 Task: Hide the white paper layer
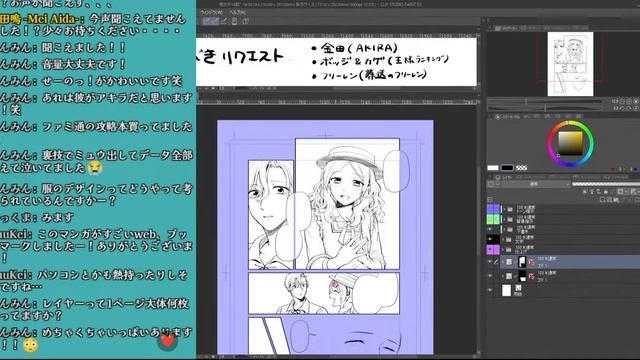click(x=490, y=290)
